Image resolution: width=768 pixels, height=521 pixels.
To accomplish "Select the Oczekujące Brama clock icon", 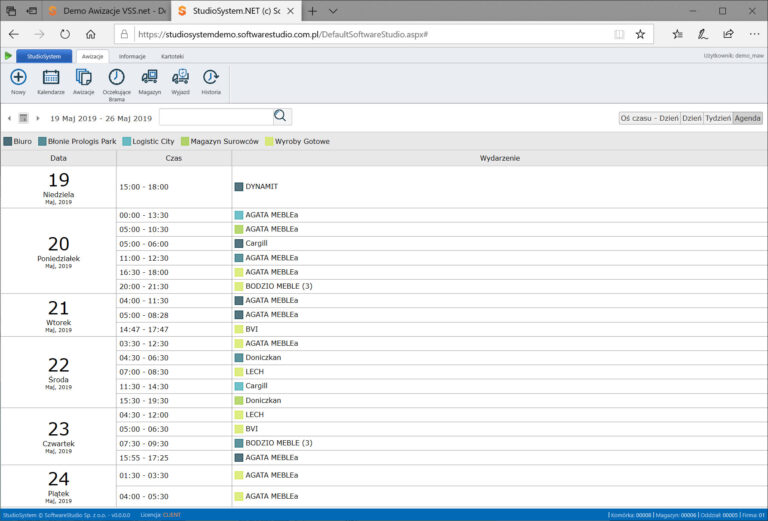I will (117, 77).
